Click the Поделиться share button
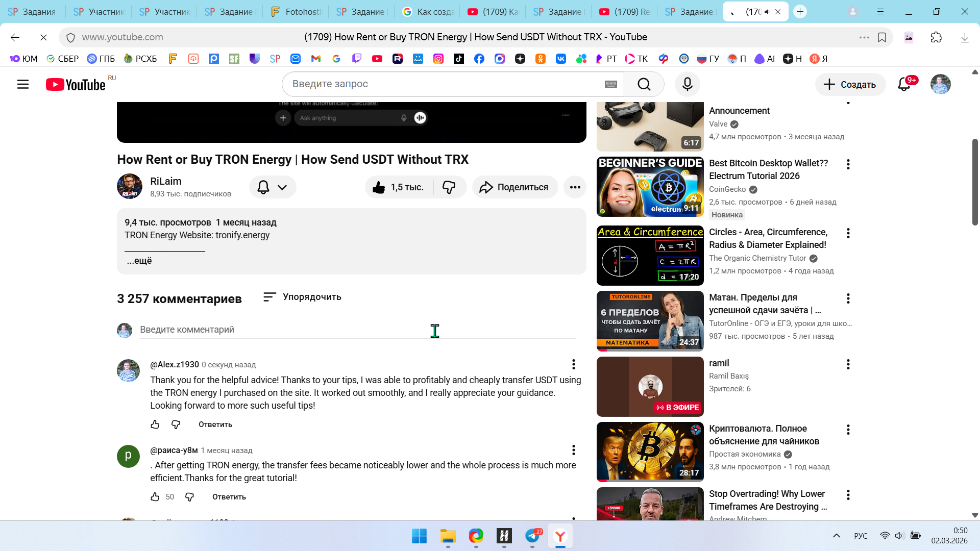Image resolution: width=980 pixels, height=551 pixels. (514, 187)
